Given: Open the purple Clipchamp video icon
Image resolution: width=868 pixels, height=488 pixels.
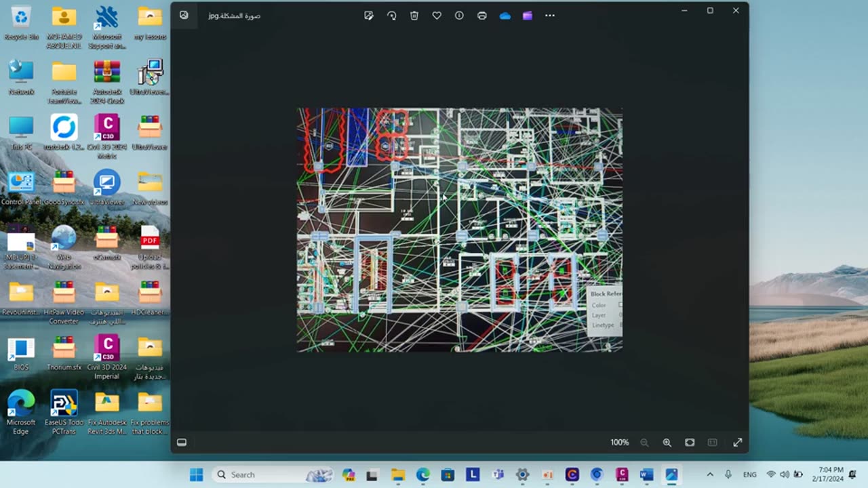Looking at the screenshot, I should tap(528, 16).
